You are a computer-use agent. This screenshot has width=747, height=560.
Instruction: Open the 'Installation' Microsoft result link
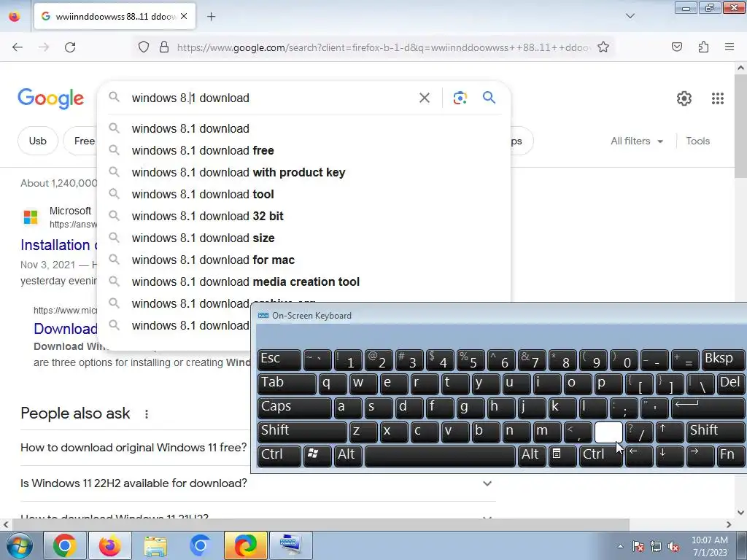pyautogui.click(x=59, y=245)
